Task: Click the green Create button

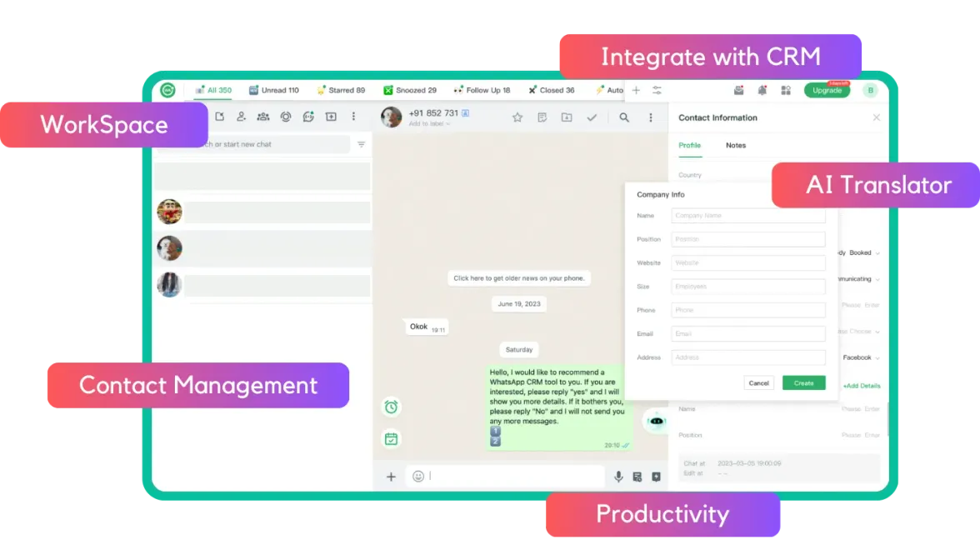Action: pyautogui.click(x=803, y=383)
